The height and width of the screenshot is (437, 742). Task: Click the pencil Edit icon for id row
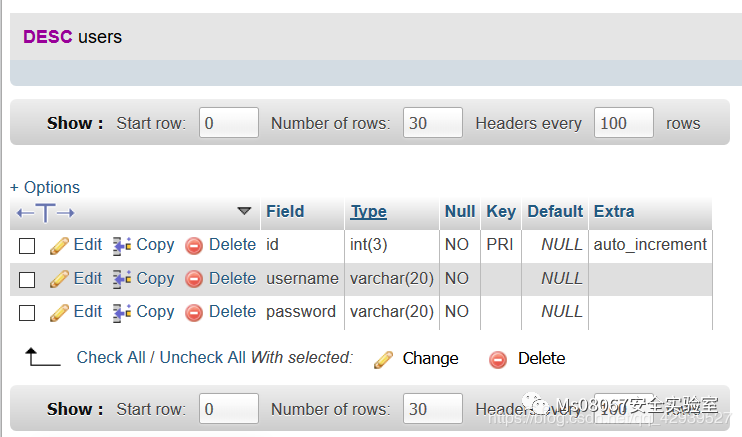click(59, 245)
